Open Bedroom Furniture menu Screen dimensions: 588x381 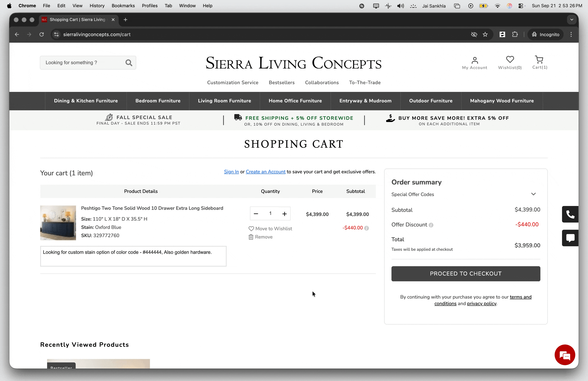[x=158, y=101]
